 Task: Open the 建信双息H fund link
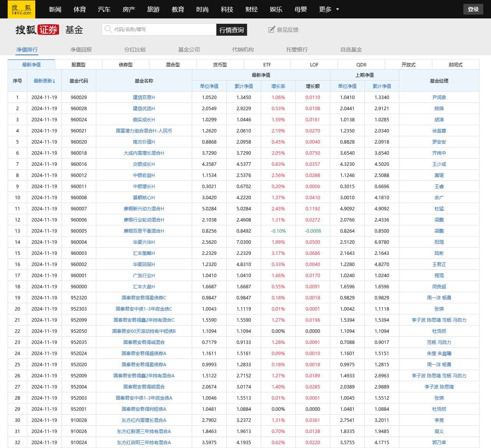(x=144, y=98)
